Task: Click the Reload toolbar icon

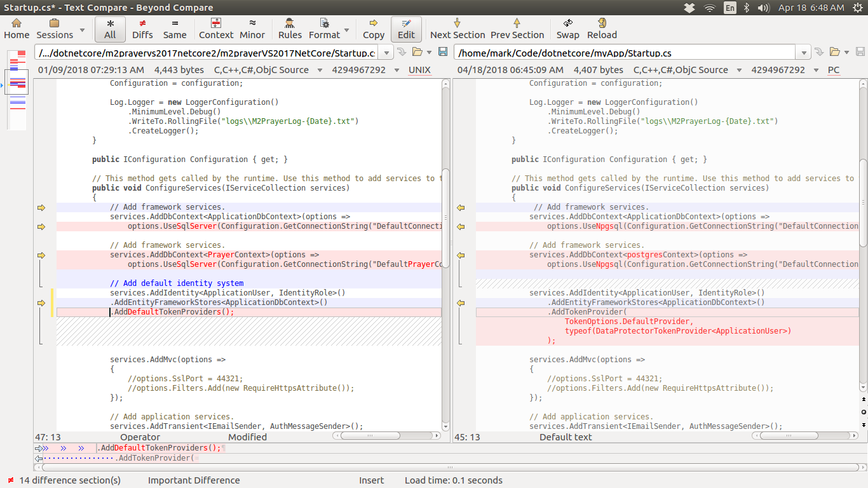Action: click(601, 29)
